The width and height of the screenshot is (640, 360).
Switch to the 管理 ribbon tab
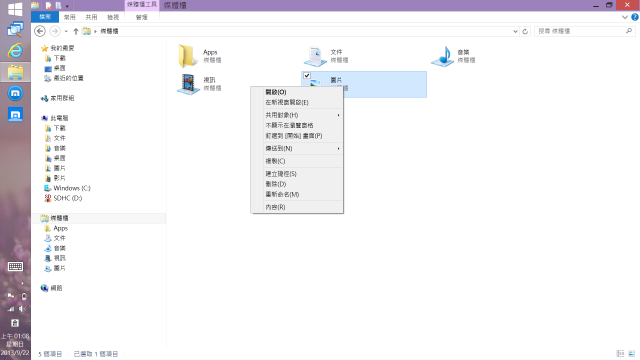pyautogui.click(x=142, y=17)
